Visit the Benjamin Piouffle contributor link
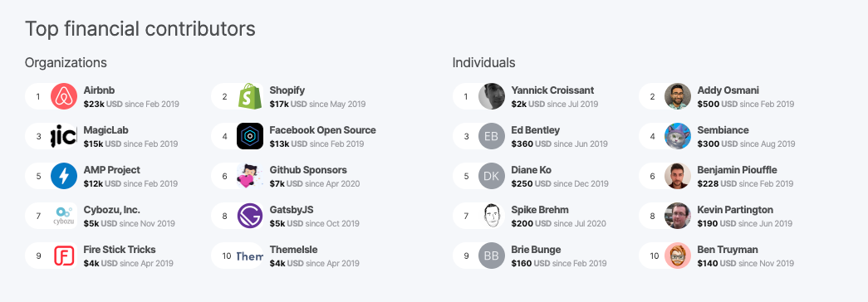Viewport: 868px width, 302px height. click(x=737, y=170)
